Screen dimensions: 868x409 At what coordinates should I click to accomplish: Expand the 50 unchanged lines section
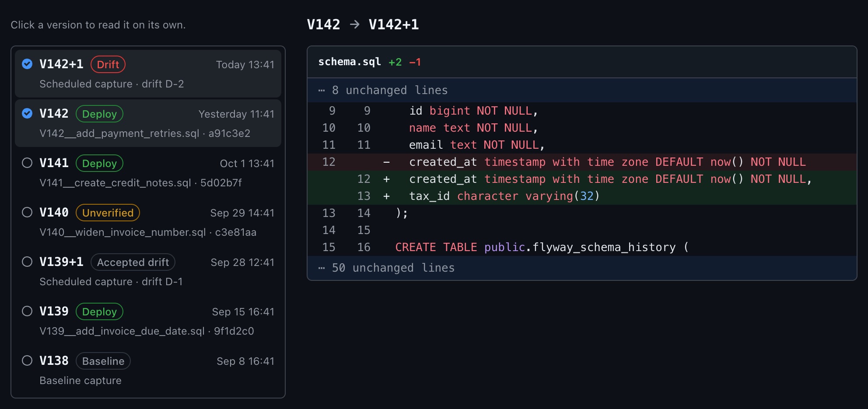click(582, 268)
